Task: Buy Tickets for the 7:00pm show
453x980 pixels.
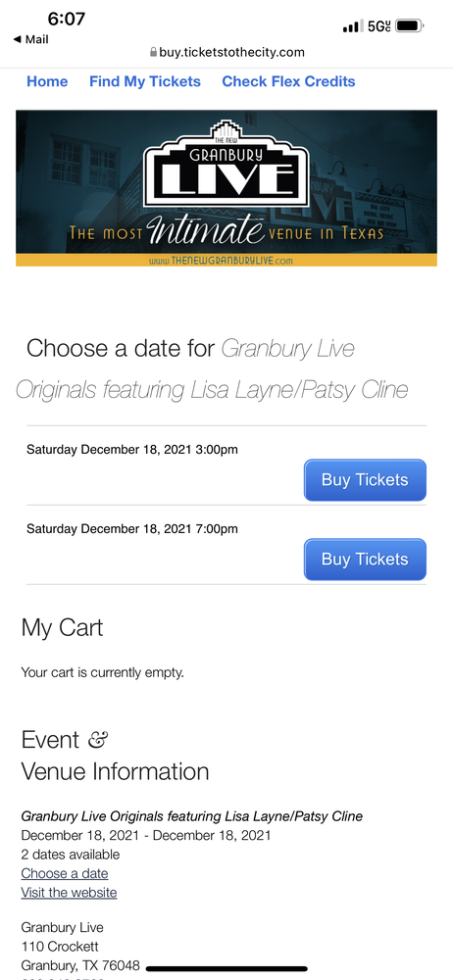Action: (x=365, y=560)
